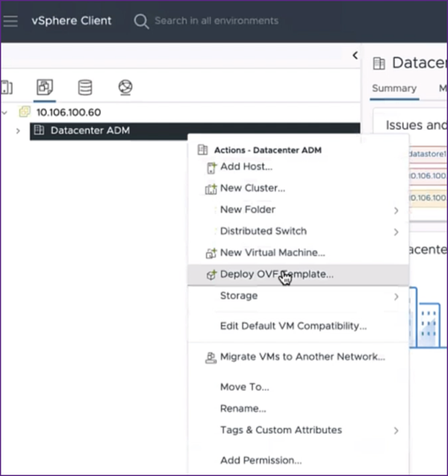Click the search magnifier icon
This screenshot has height=476, width=448.
(x=141, y=21)
